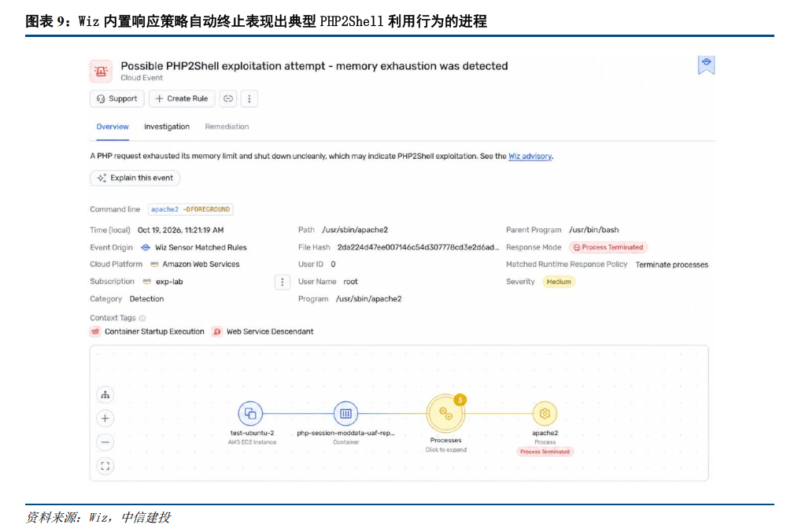Click the Medium severity badge
The height and width of the screenshot is (532, 798).
click(559, 282)
